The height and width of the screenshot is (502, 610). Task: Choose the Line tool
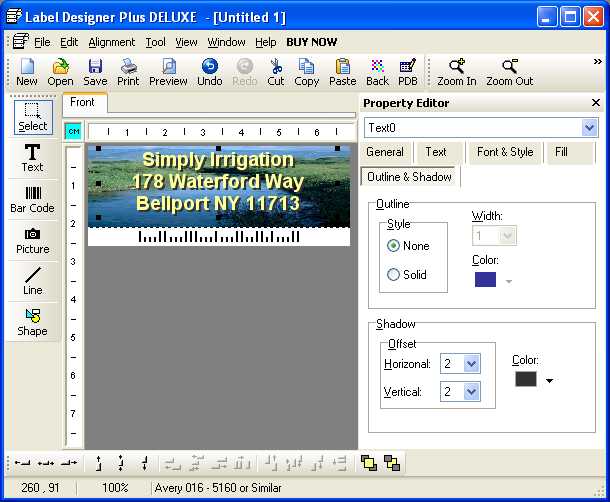(x=32, y=281)
